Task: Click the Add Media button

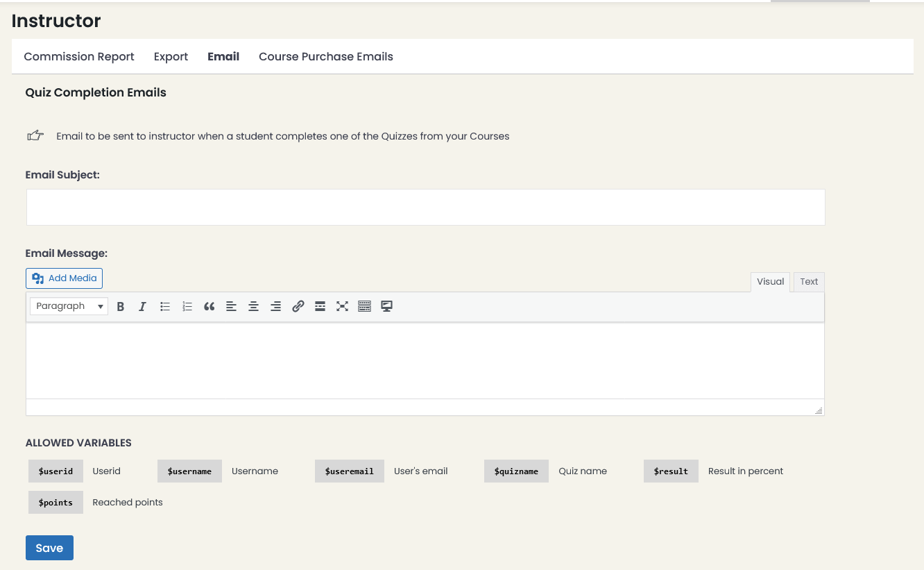Action: [x=64, y=278]
